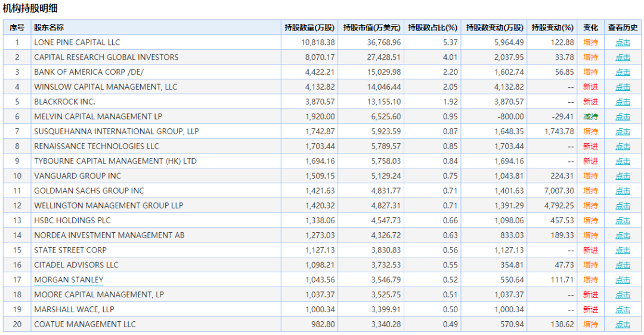The width and height of the screenshot is (644, 335).
Task: Click RENAISSANCE TECHNOLOGIES LLC name cell
Action: tap(156, 146)
